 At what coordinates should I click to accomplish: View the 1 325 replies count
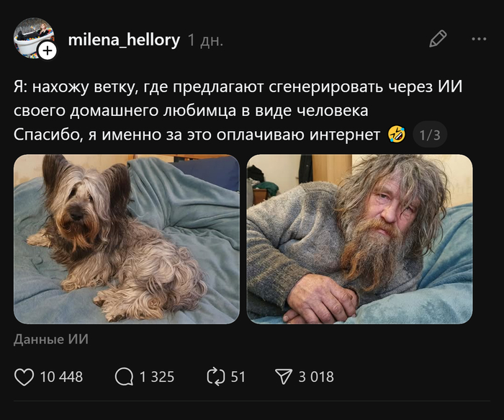(157, 377)
